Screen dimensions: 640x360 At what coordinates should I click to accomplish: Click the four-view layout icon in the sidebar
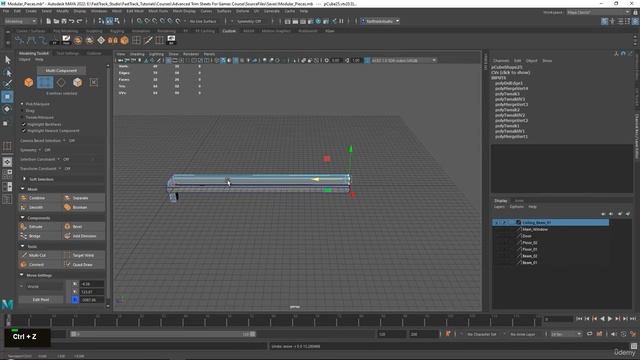7,174
